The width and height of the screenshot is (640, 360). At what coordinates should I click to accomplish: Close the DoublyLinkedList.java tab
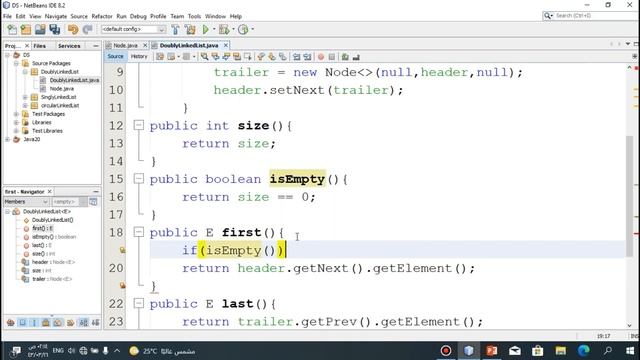coord(226,45)
